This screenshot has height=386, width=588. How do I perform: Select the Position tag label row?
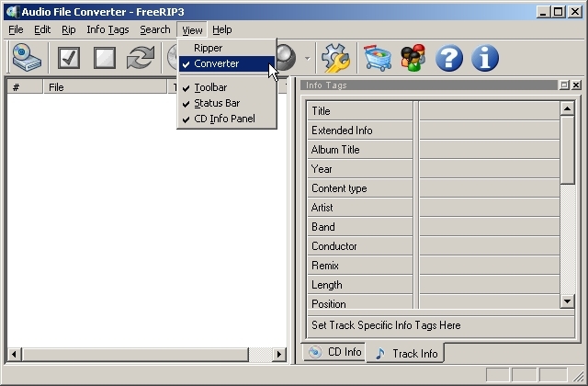(x=360, y=302)
